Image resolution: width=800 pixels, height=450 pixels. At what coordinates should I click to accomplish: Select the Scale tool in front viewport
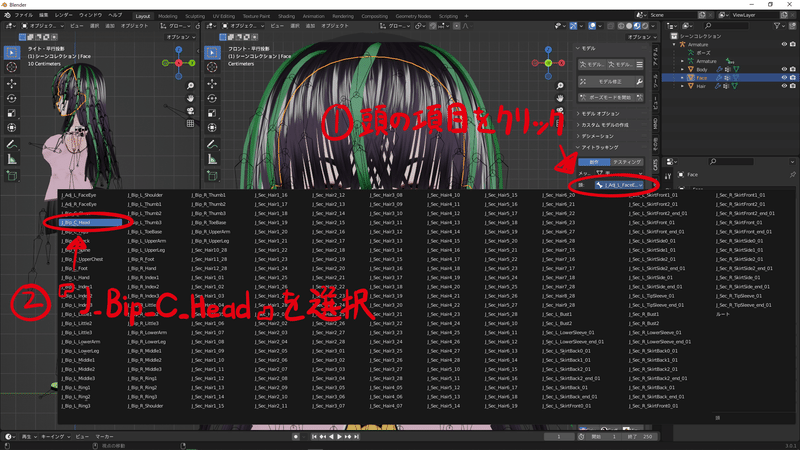tap(212, 113)
